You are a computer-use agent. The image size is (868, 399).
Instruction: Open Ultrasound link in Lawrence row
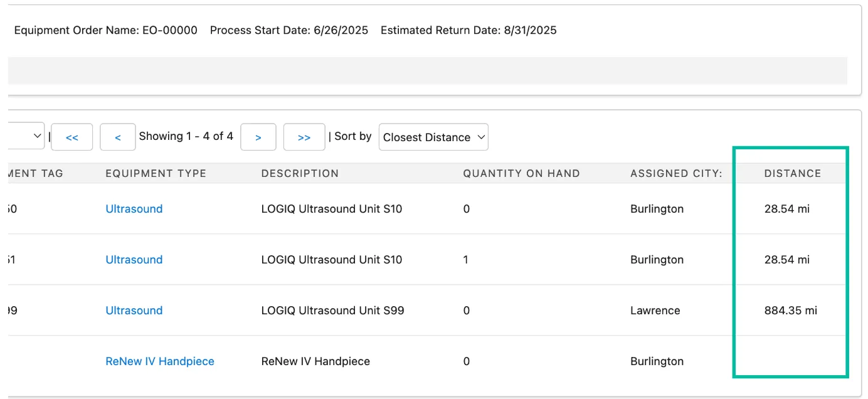[134, 311]
